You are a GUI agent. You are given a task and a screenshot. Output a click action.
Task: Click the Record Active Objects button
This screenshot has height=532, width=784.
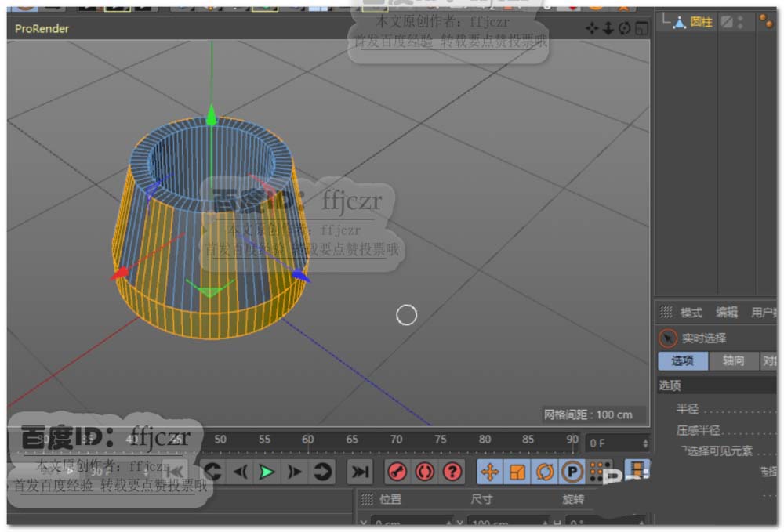398,472
